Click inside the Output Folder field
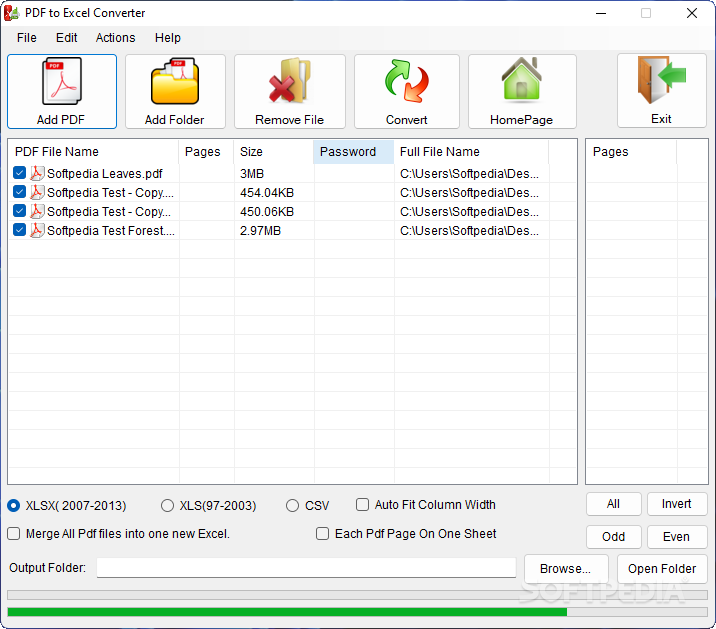The height and width of the screenshot is (629, 716). click(x=306, y=568)
